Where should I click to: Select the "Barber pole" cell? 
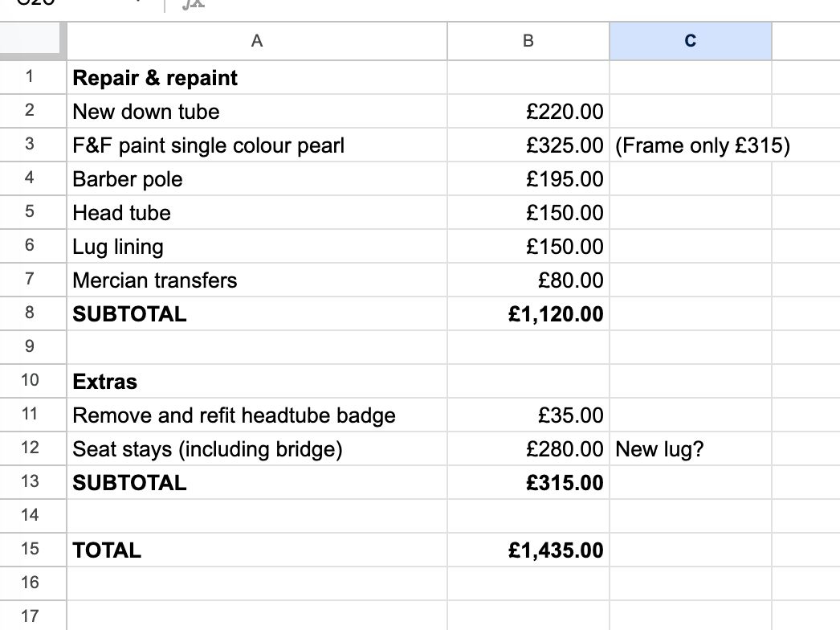[x=128, y=179]
